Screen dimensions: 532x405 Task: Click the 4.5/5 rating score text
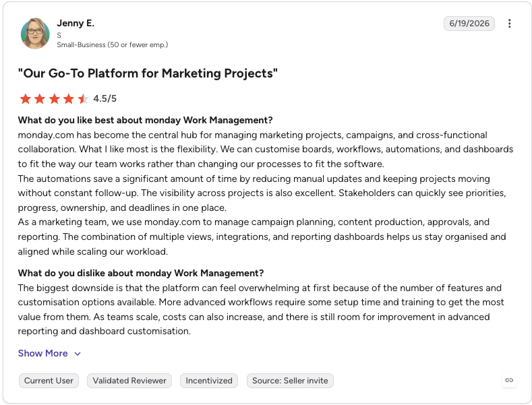tap(105, 98)
